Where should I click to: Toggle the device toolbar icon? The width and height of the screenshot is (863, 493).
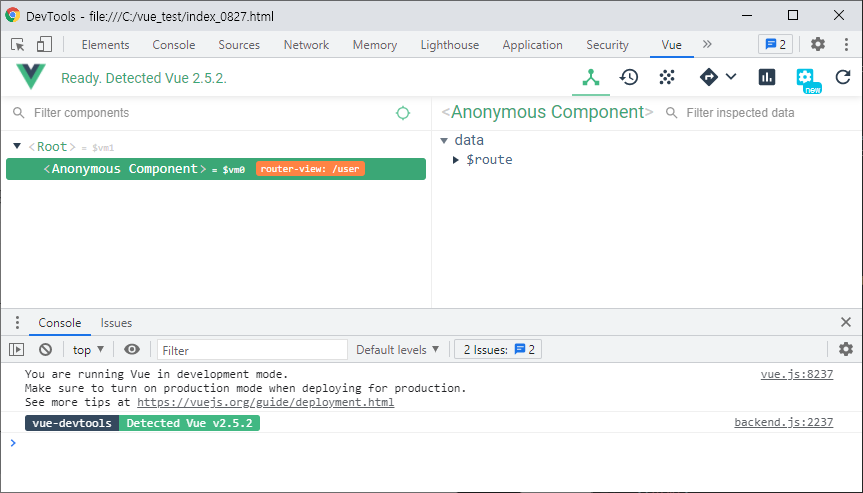[44, 45]
